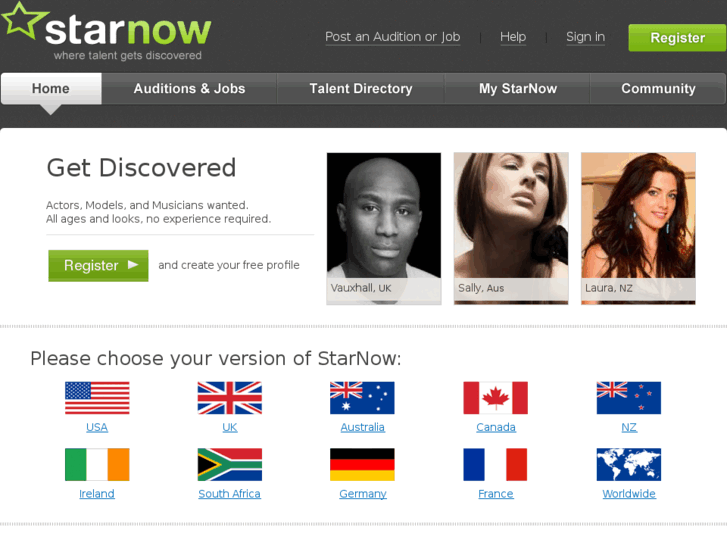Click the green Register button in header
The width and height of the screenshot is (727, 545).
[x=677, y=38]
